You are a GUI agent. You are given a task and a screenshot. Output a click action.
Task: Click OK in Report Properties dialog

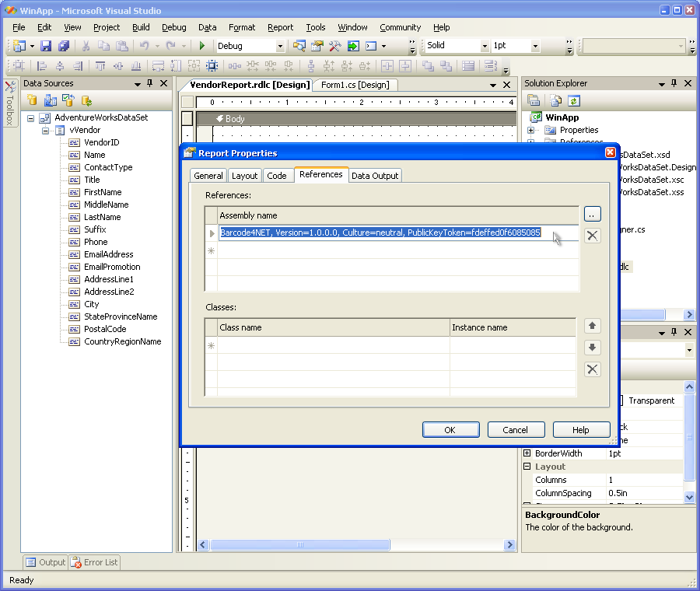coord(450,430)
